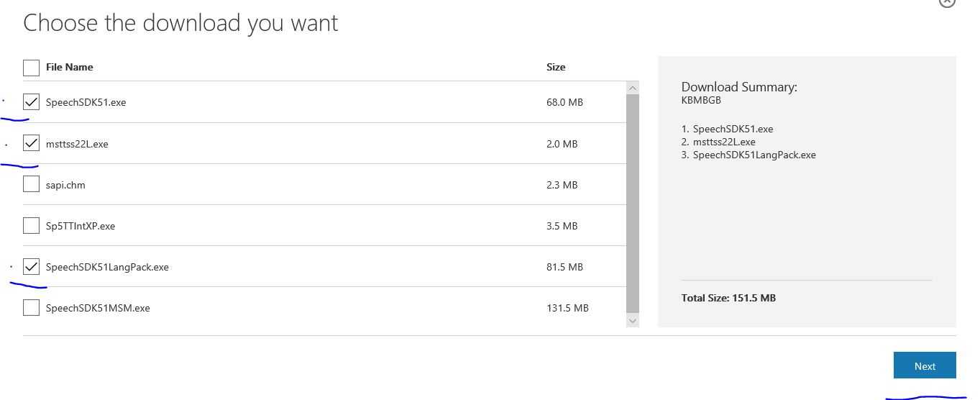980x400 pixels.
Task: Click the SpeechSDK51MSM.exe file name
Action: pyautogui.click(x=98, y=308)
